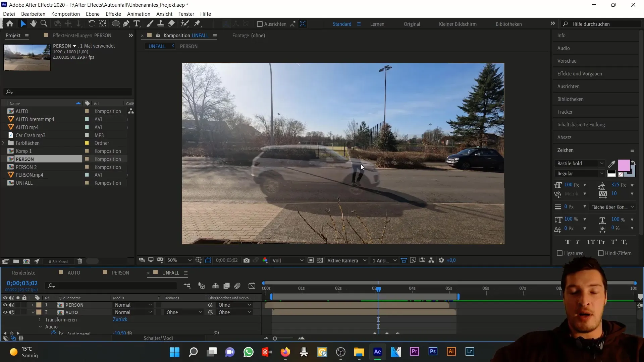Hide the AUTO layer video eye
This screenshot has width=644, height=362.
point(5,312)
